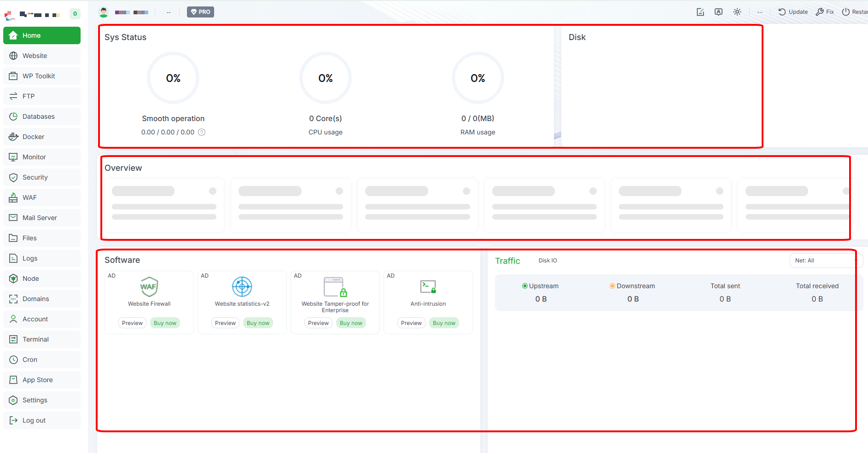The height and width of the screenshot is (453, 868).
Task: Preview the Website Firewall software
Action: click(133, 323)
